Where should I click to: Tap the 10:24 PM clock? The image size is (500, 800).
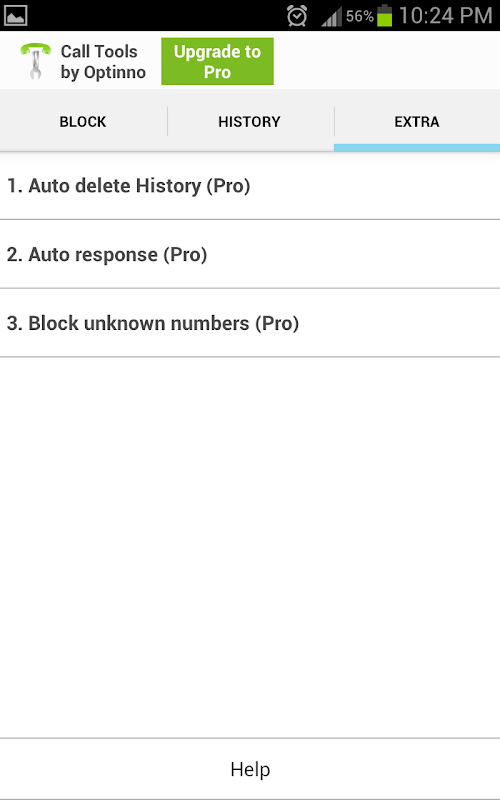(x=445, y=15)
